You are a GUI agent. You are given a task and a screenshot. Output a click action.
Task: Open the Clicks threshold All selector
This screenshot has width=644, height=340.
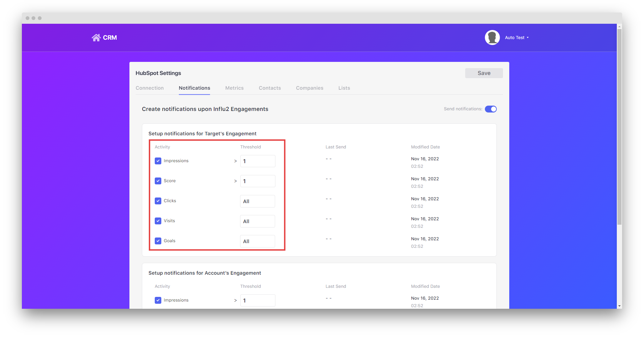[257, 201]
